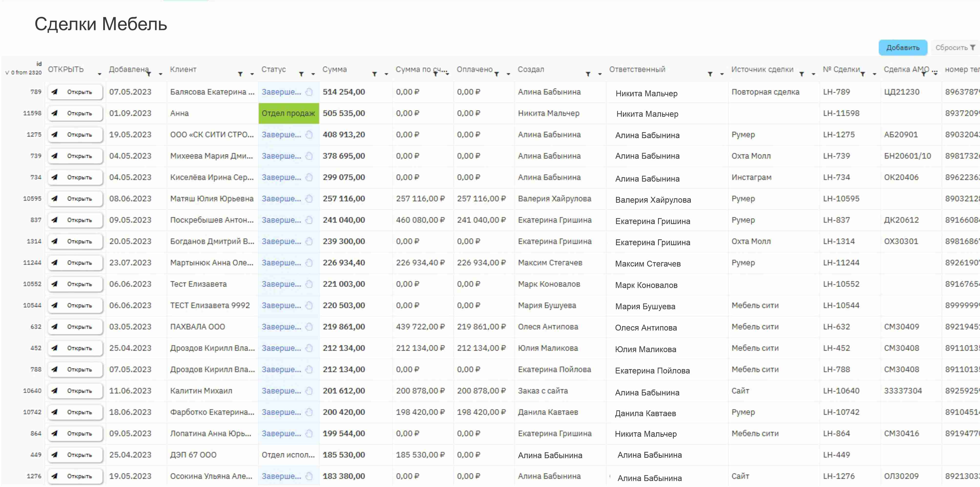The image size is (980, 487).
Task: Select client Тест Елизавета
Action: click(198, 284)
